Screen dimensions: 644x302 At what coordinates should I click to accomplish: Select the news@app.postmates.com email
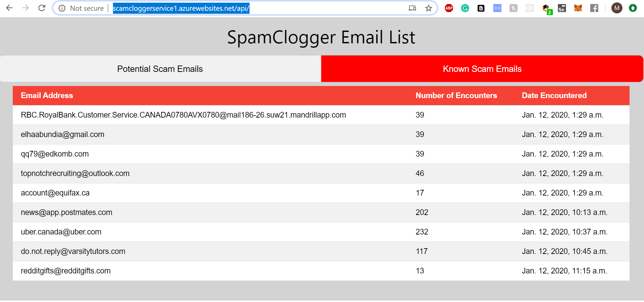(x=67, y=212)
